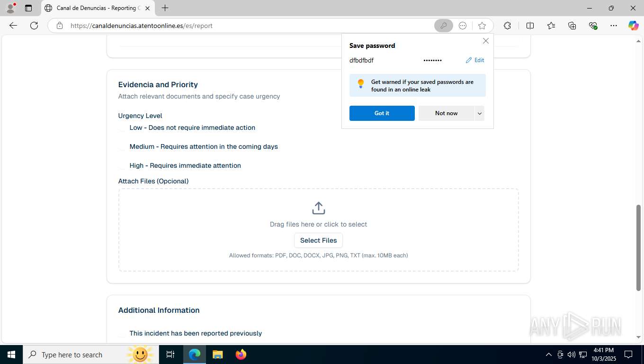Click the page vertical scrollbar thumb

[638, 248]
